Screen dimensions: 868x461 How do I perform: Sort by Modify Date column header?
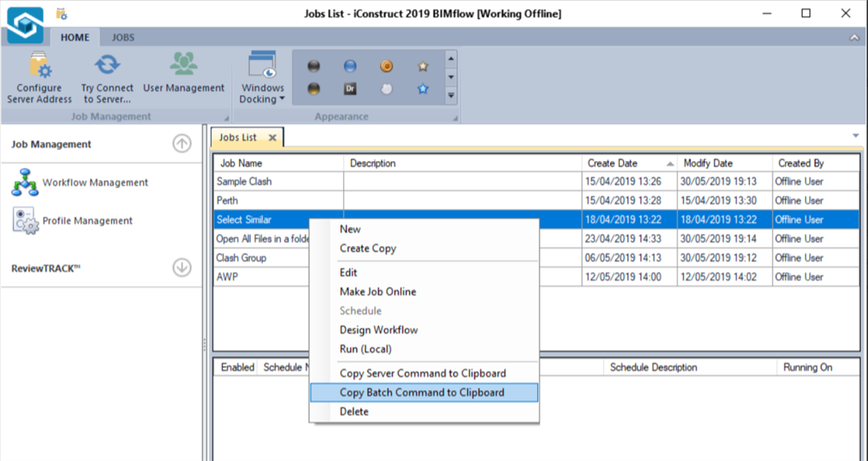coord(724,163)
